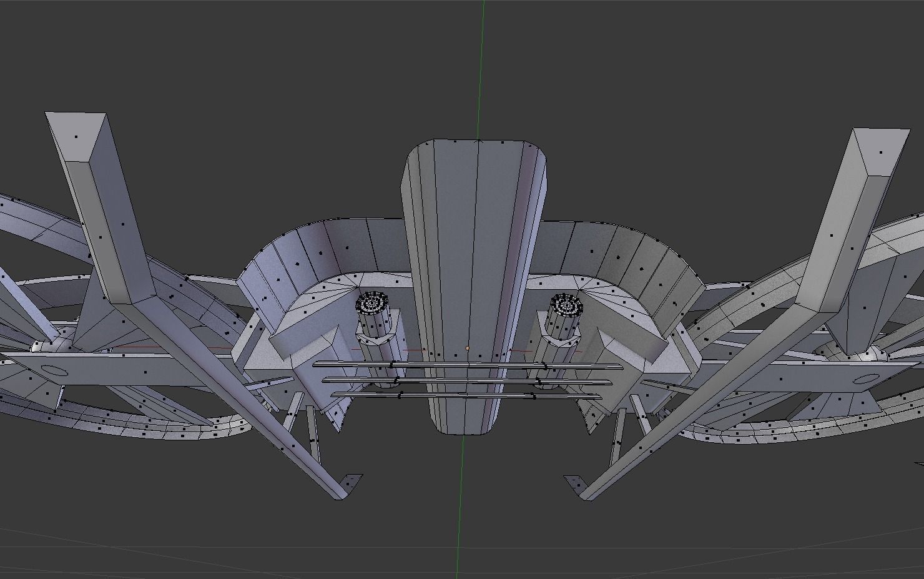The image size is (924, 579).
Task: Select the orange object origin point near center
Action: [467, 347]
